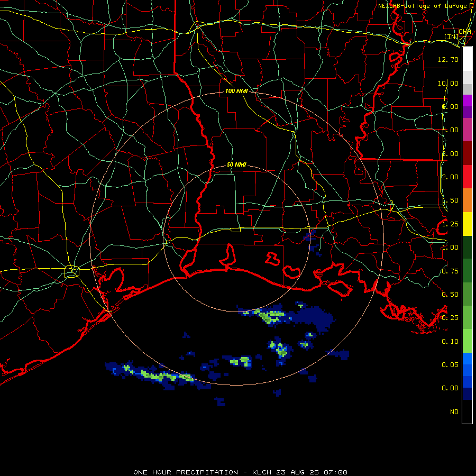Pick the orange swatch on the color scale

point(467,200)
